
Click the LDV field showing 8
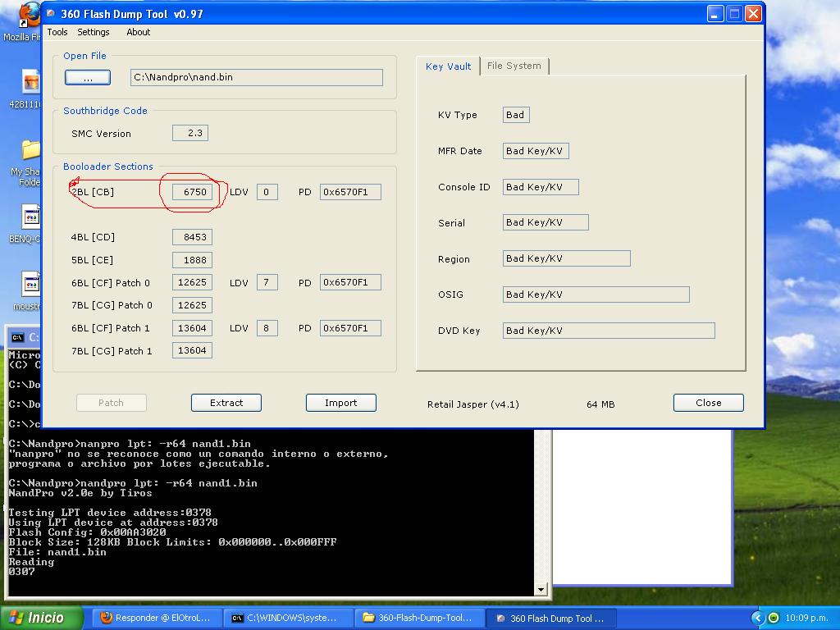(x=267, y=328)
